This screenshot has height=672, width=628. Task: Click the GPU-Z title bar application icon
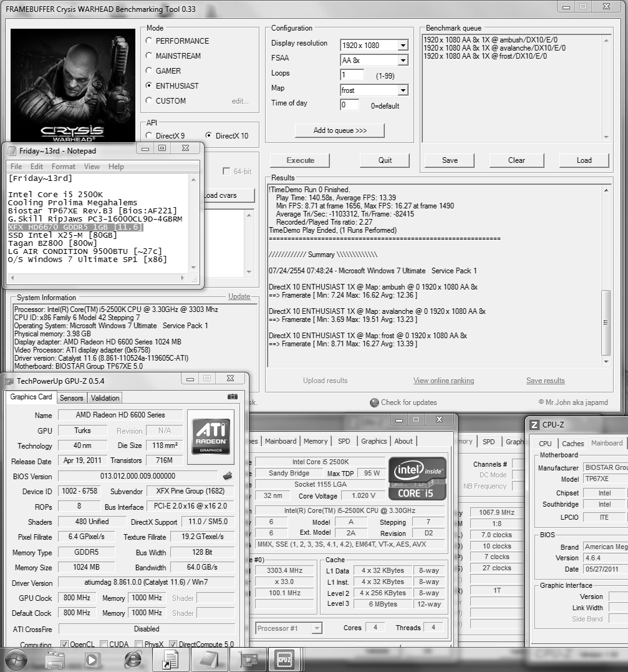[x=9, y=381]
